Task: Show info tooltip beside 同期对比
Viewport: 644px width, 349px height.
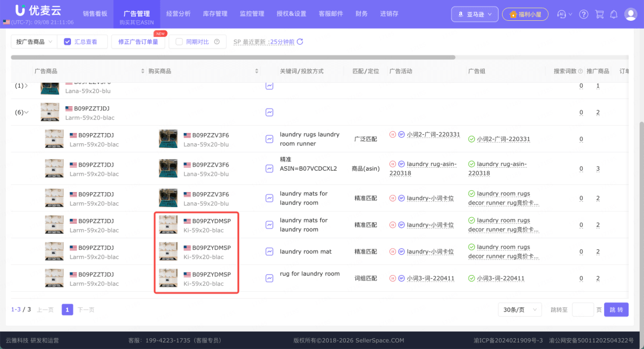Action: (217, 42)
